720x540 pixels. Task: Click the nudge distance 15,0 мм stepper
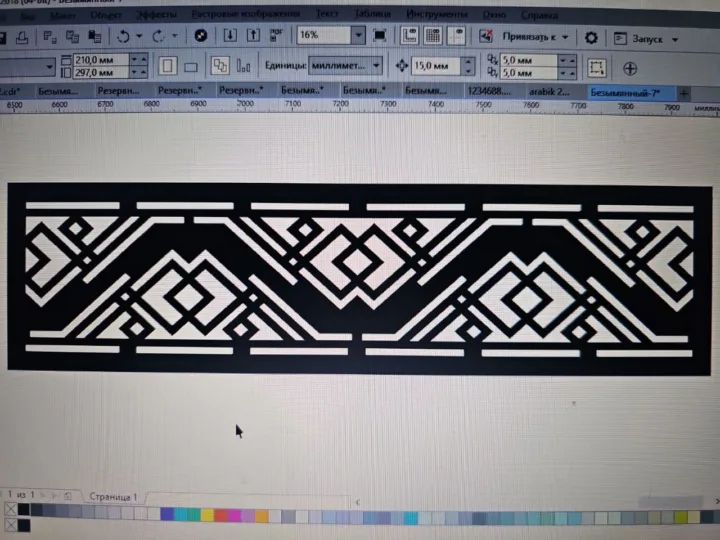468,67
